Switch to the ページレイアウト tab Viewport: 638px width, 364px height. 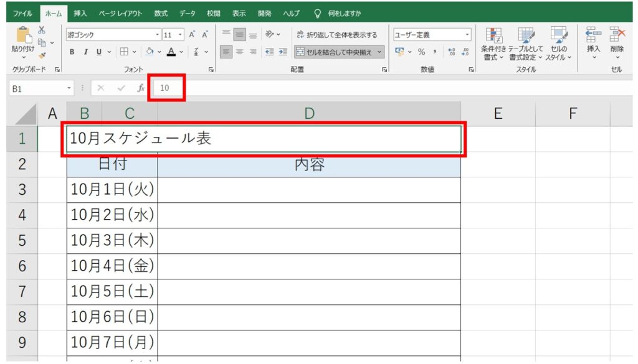tap(120, 14)
